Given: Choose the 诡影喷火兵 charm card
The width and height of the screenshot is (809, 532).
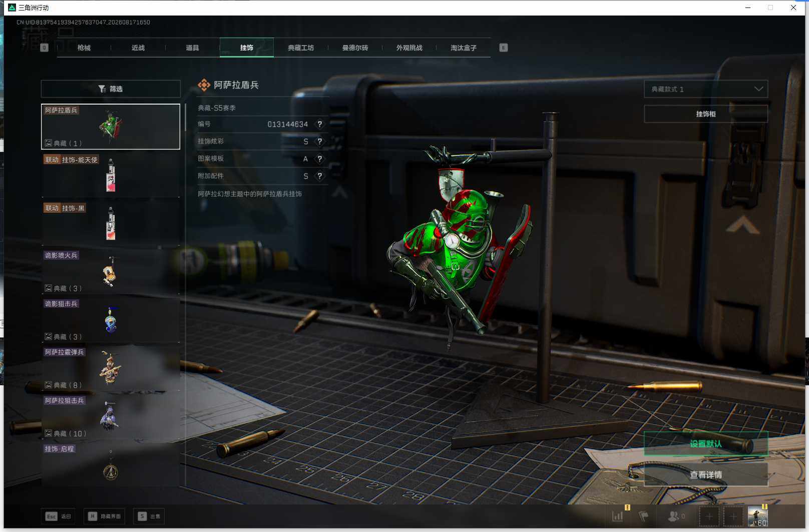Looking at the screenshot, I should (x=111, y=272).
